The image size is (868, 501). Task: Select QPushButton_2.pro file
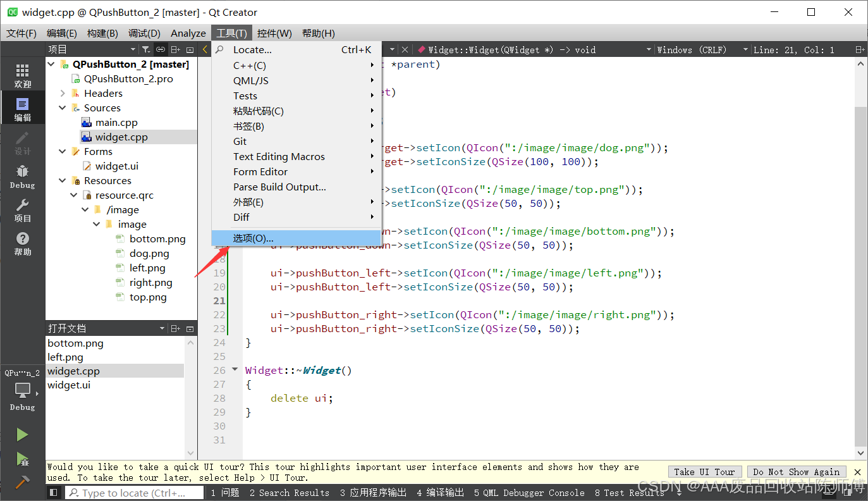[128, 78]
